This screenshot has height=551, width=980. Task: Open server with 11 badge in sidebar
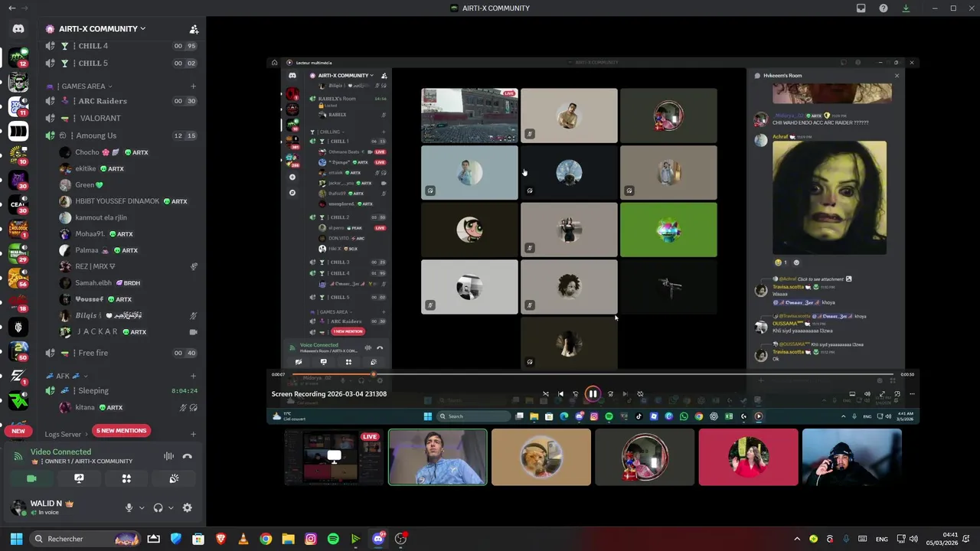click(x=18, y=106)
